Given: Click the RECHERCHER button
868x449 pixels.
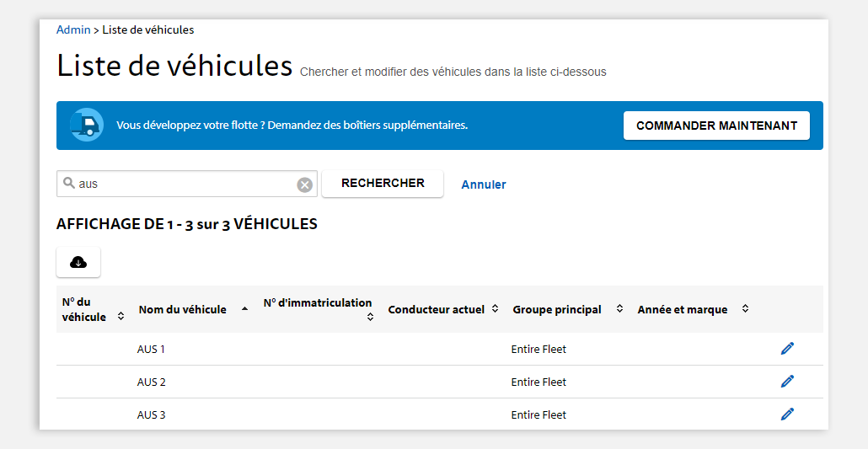Looking at the screenshot, I should [383, 184].
